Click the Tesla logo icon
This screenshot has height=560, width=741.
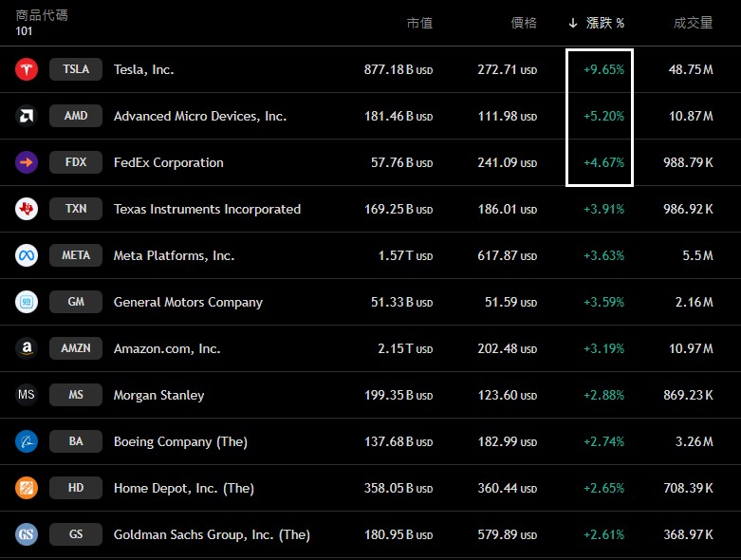27,69
